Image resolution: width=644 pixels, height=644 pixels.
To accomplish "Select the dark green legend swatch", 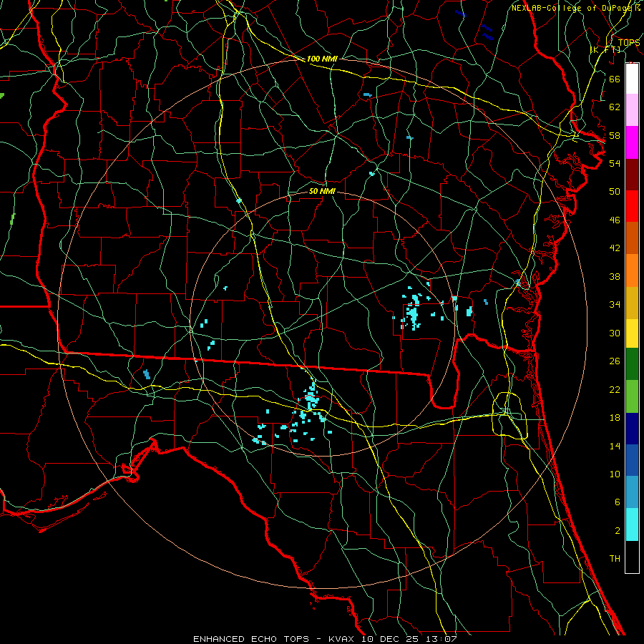I will pos(632,364).
